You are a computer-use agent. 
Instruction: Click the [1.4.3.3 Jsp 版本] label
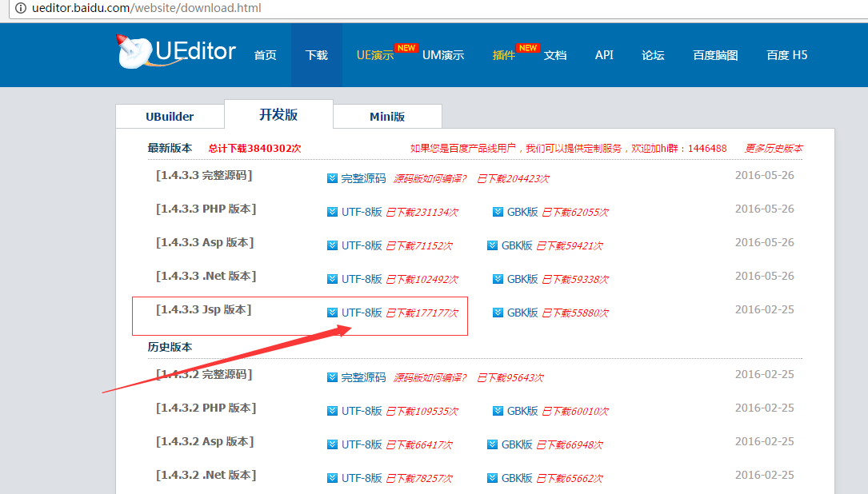click(x=204, y=310)
